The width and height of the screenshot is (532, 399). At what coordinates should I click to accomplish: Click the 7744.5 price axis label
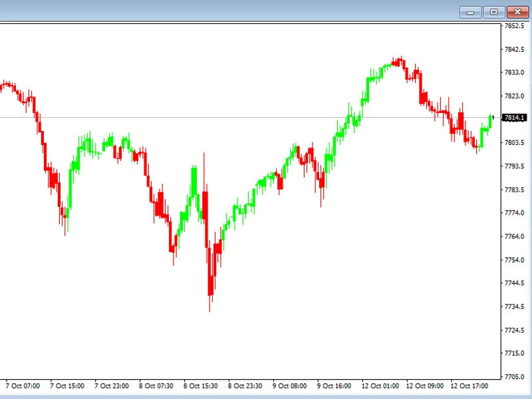pos(514,283)
